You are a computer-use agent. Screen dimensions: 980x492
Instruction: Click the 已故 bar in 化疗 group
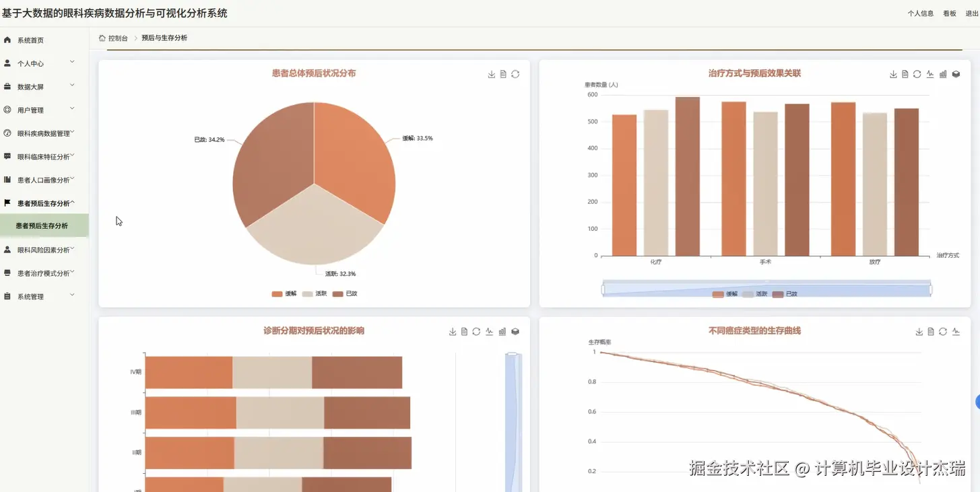(688, 176)
